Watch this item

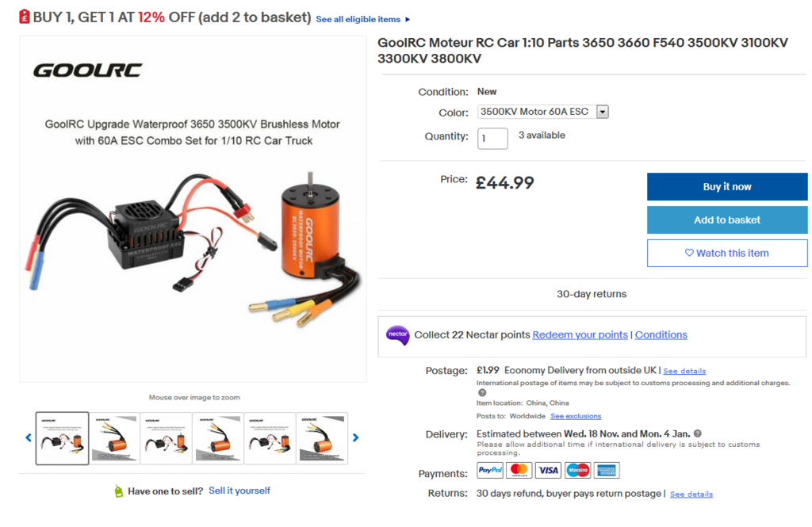726,254
